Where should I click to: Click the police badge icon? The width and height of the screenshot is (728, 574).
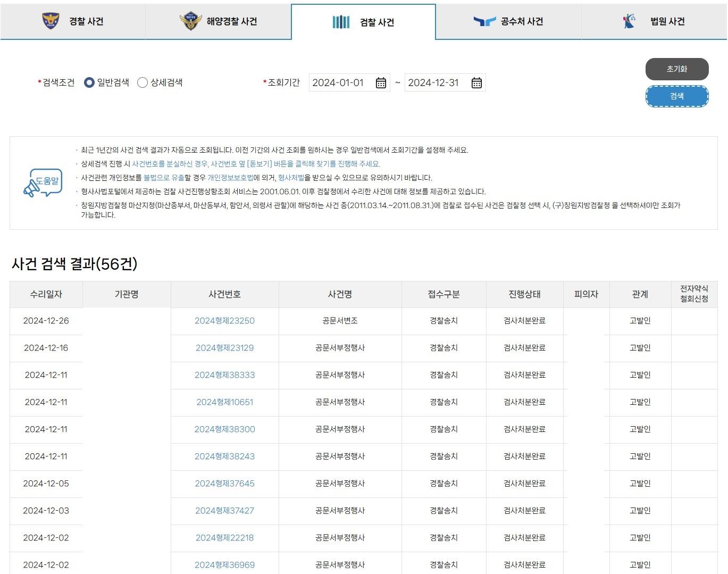tap(51, 21)
